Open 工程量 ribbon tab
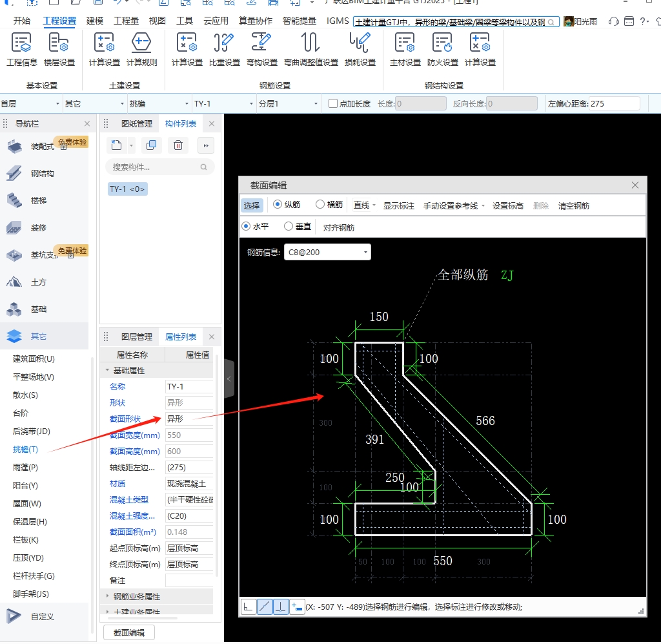The height and width of the screenshot is (644, 661). pyautogui.click(x=126, y=21)
